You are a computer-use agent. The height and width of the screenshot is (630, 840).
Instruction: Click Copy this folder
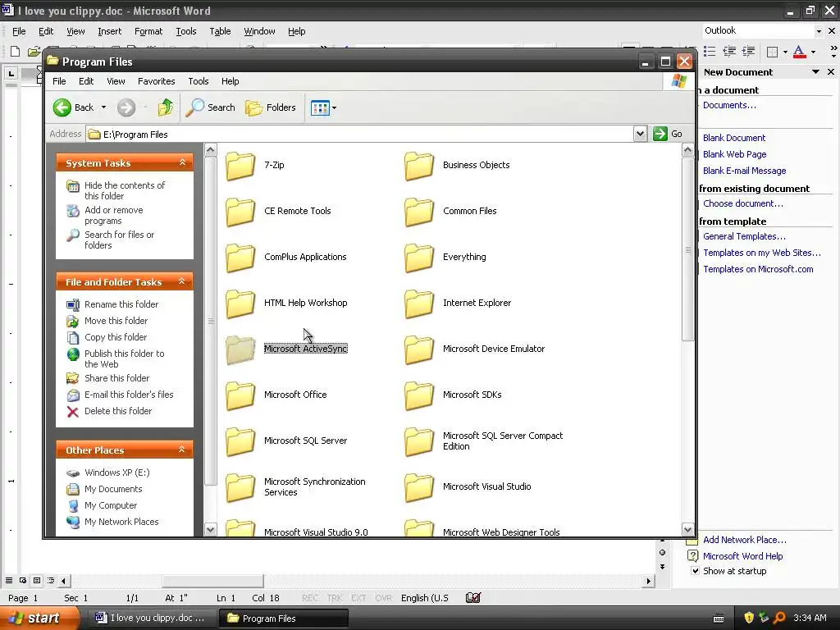click(x=107, y=337)
